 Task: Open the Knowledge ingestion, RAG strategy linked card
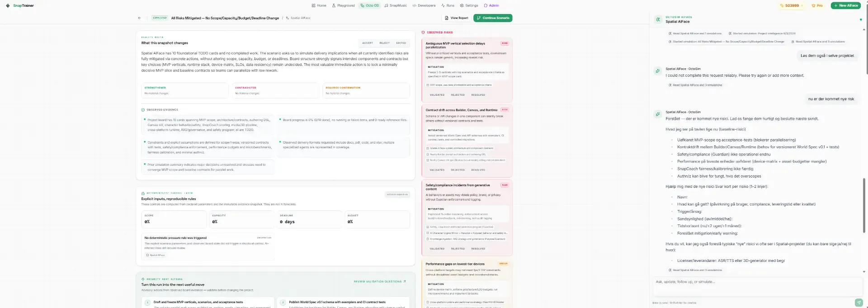pos(466,239)
